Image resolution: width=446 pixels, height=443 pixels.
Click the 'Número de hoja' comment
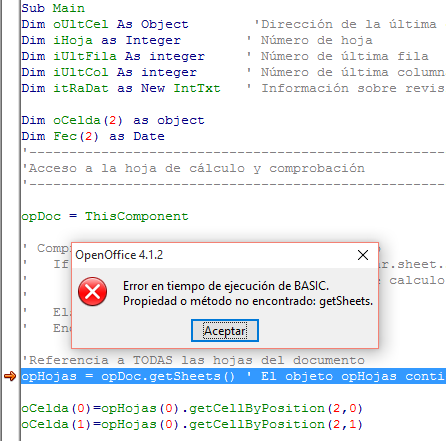point(310,40)
